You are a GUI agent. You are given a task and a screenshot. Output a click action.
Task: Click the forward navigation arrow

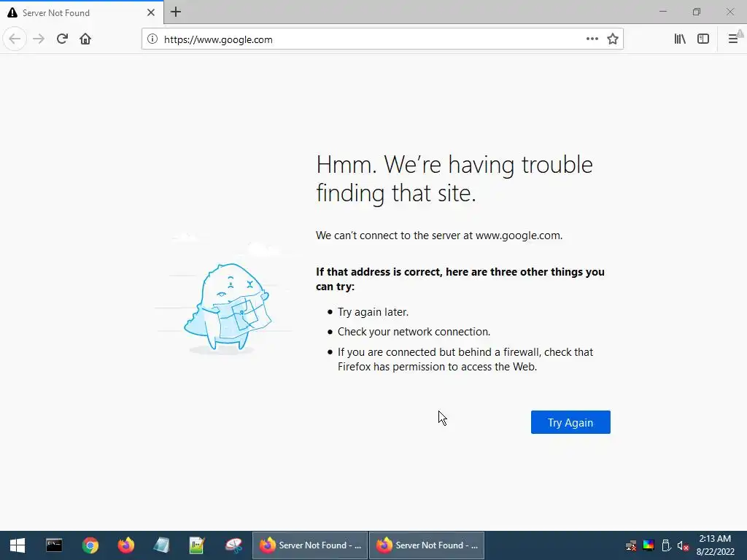click(x=39, y=39)
